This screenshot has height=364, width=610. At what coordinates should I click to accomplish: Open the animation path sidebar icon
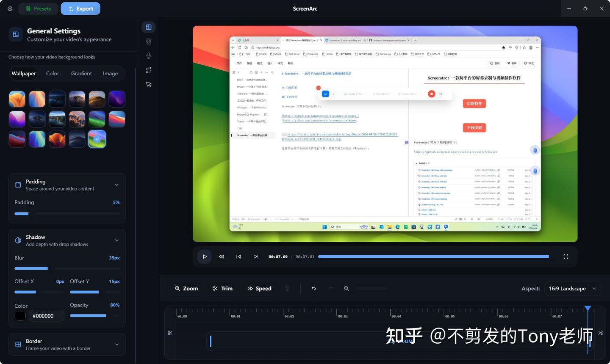[x=149, y=70]
